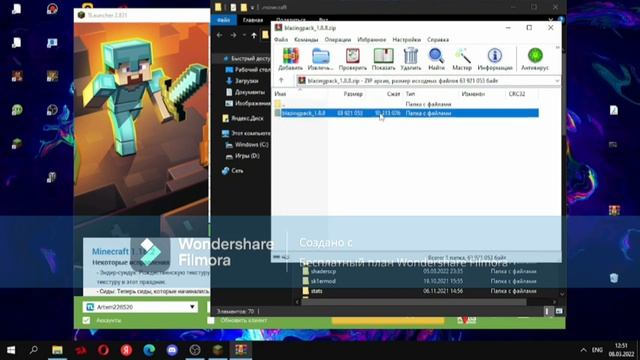Click the Показать (View) toolbar icon

point(383,59)
